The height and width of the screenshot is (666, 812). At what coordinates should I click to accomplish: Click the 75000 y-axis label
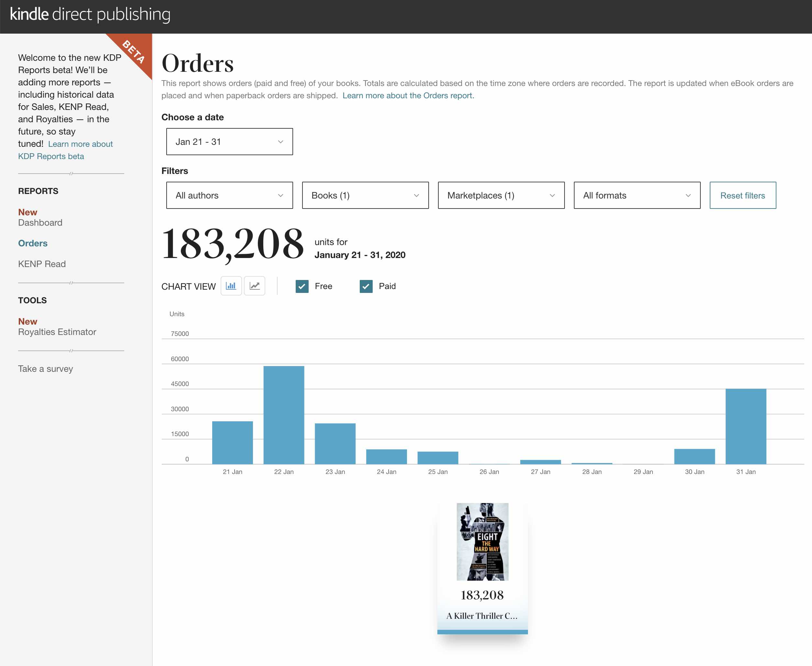tap(180, 333)
